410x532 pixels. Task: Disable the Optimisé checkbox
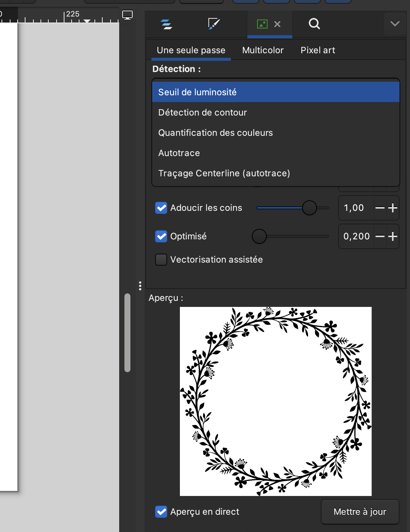tap(161, 236)
